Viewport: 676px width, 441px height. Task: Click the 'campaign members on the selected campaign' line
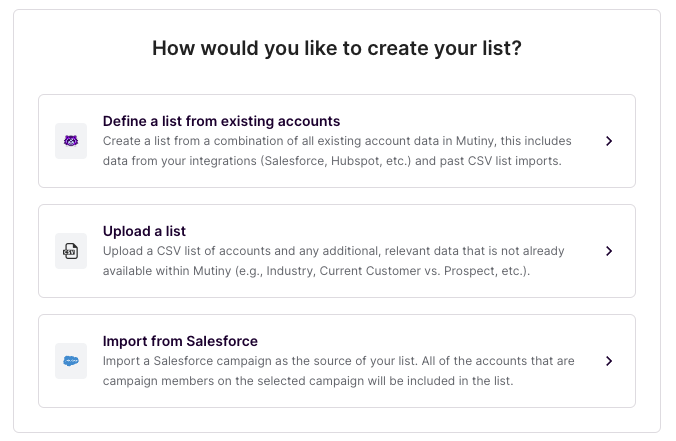(308, 381)
